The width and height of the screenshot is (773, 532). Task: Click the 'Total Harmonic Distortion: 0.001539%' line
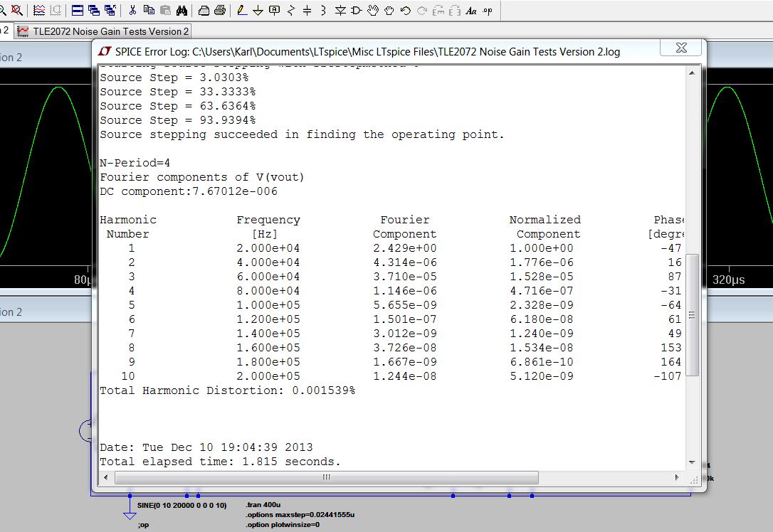(x=227, y=390)
